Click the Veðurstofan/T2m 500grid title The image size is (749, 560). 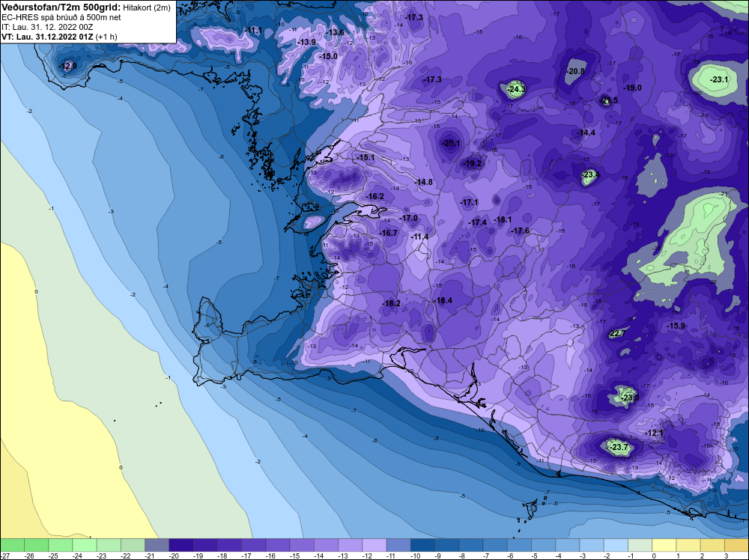(61, 7)
